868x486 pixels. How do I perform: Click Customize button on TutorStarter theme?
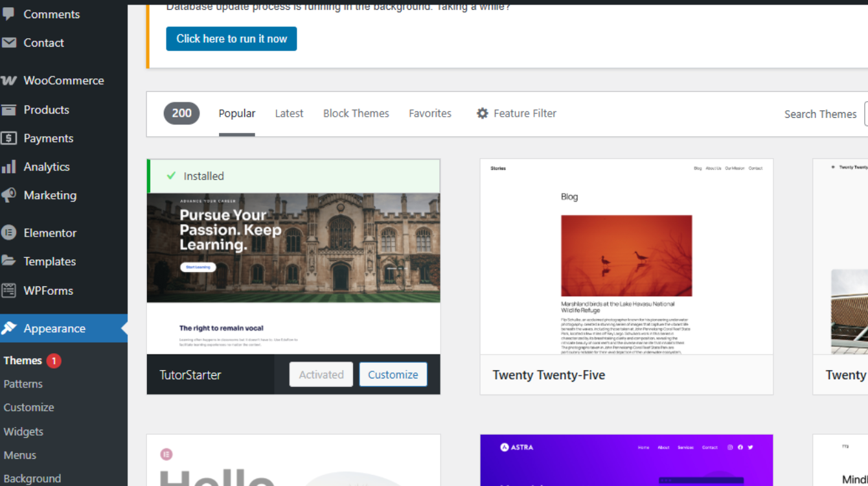point(393,375)
